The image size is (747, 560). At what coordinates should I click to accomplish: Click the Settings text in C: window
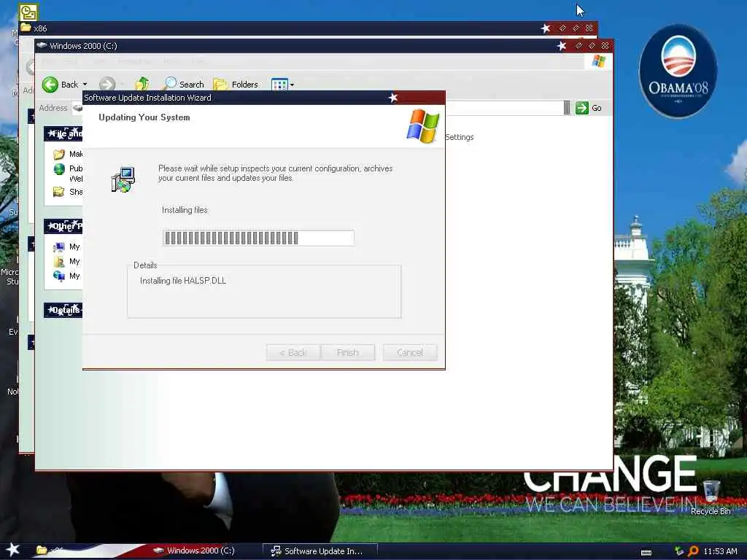pos(460,137)
